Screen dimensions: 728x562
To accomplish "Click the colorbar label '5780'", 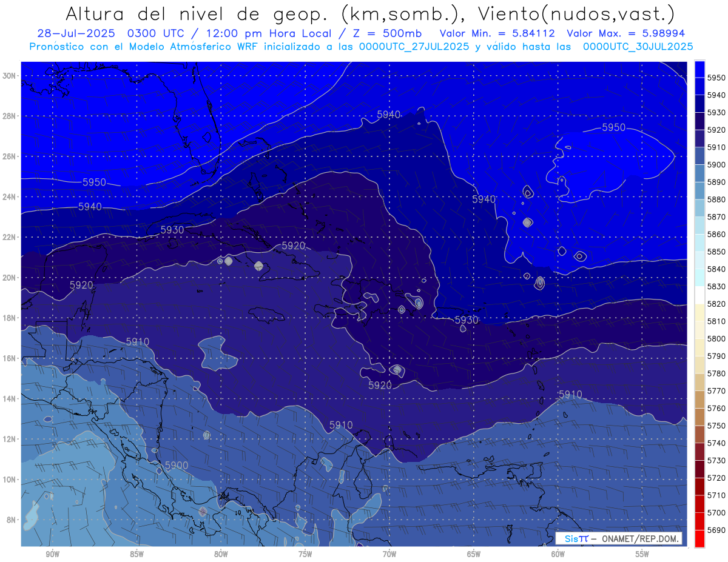I will click(716, 373).
